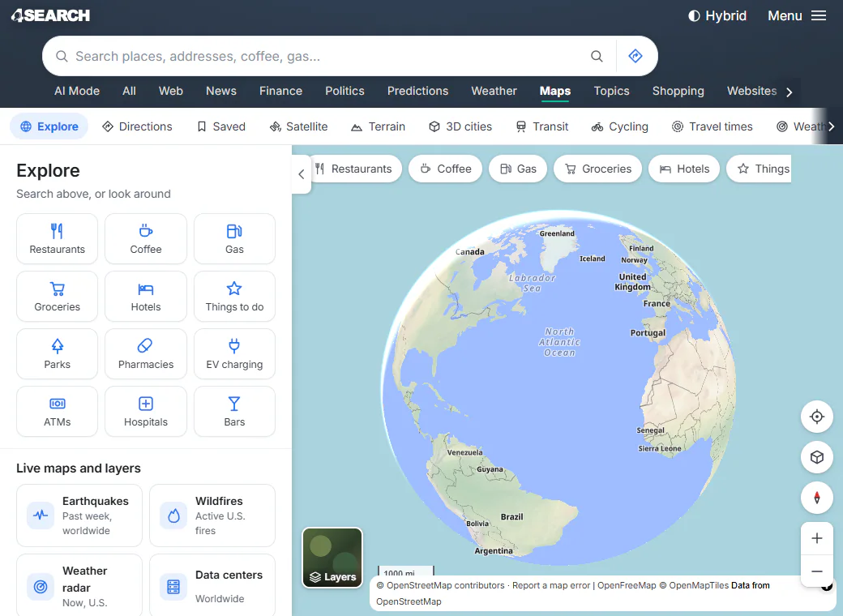
Task: Enable 3D cities view
Action: click(460, 126)
